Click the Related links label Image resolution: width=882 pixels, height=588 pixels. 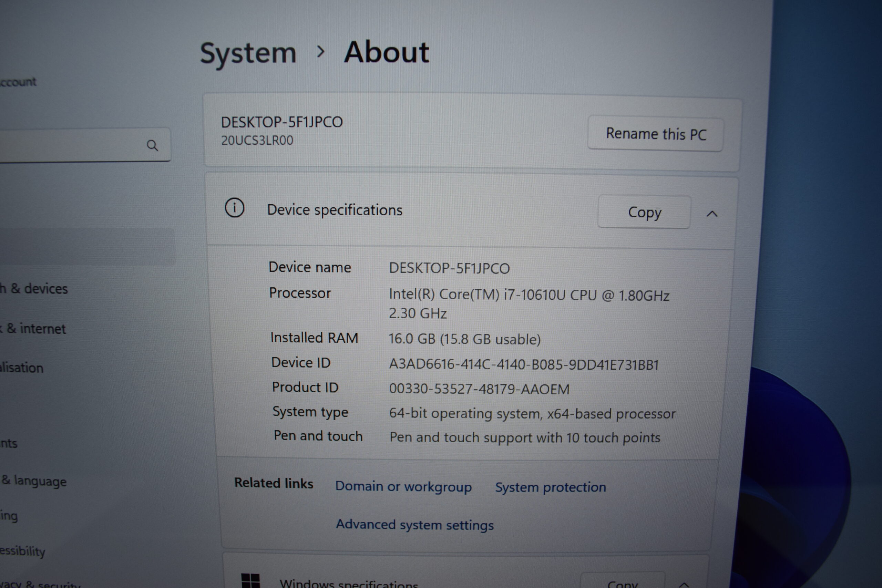[x=273, y=483]
